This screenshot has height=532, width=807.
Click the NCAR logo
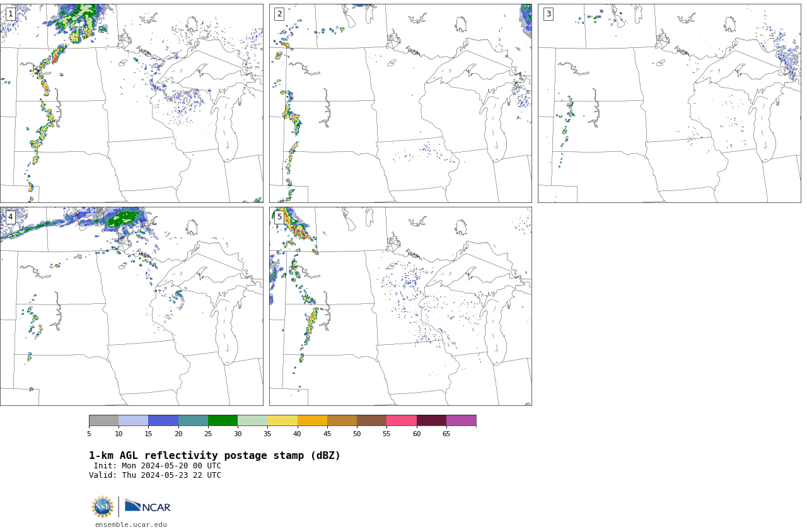tap(148, 506)
